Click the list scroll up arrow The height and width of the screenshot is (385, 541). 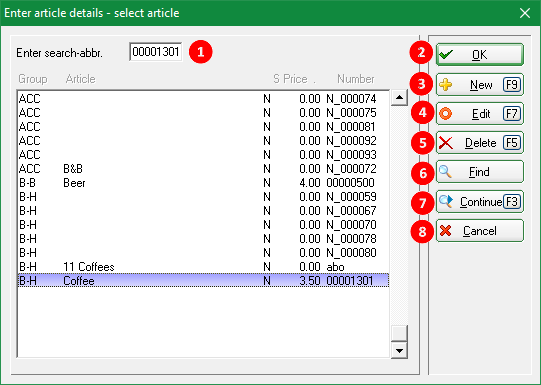point(400,97)
